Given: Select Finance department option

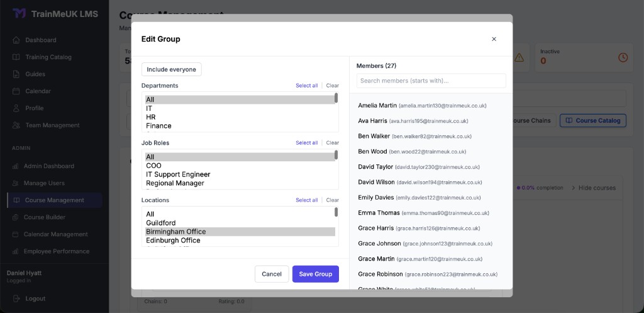Looking at the screenshot, I should click(240, 126).
